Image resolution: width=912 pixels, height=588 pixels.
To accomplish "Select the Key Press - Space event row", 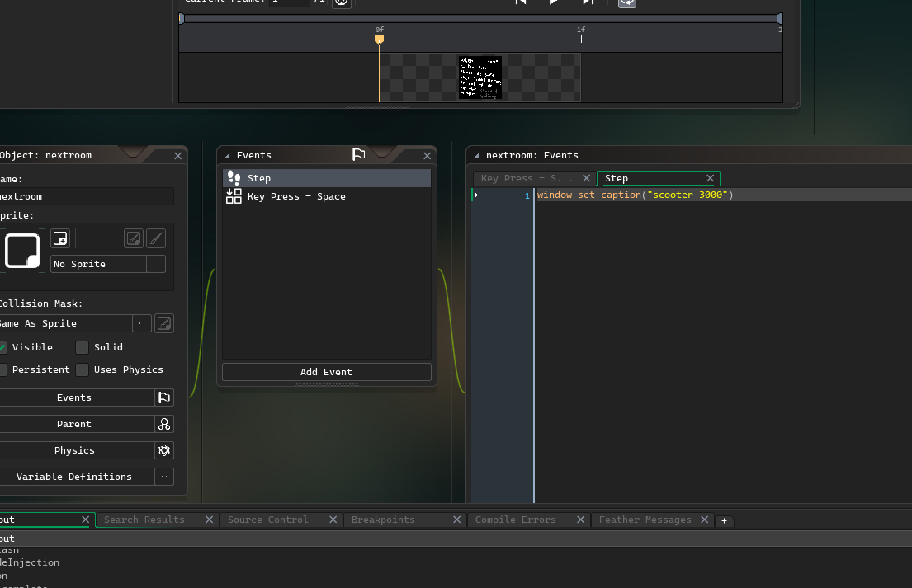I will (x=327, y=196).
